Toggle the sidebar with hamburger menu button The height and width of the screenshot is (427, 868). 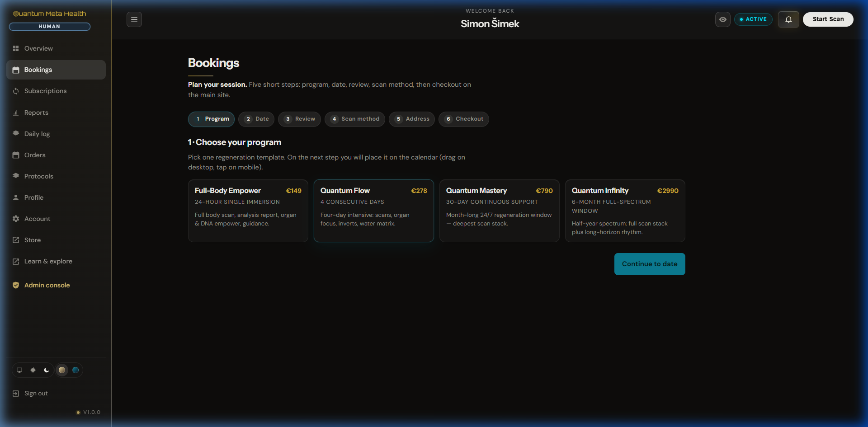[x=134, y=19]
